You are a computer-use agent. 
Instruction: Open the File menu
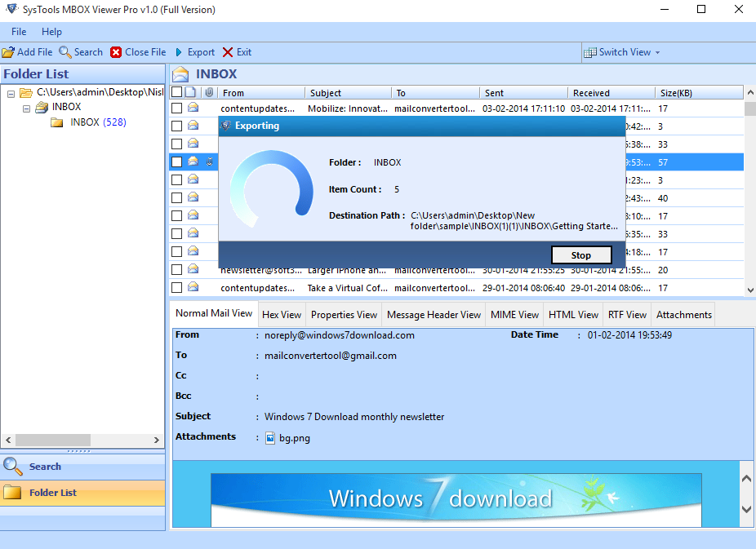pos(19,32)
